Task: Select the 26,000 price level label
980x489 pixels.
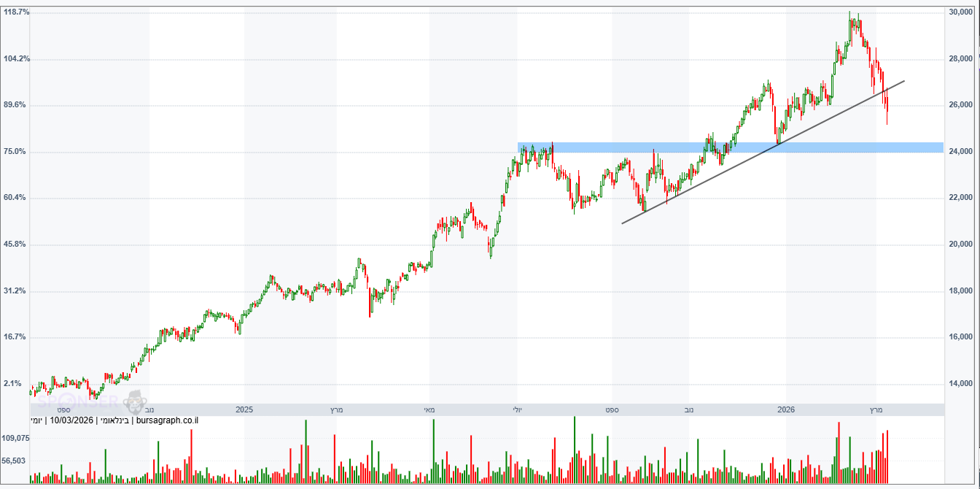Action: coord(960,105)
